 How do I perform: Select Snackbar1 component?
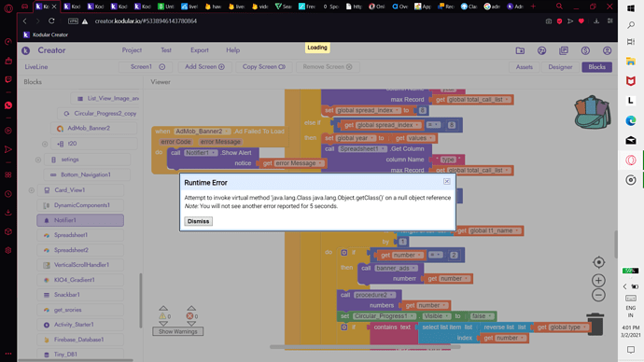point(80,295)
